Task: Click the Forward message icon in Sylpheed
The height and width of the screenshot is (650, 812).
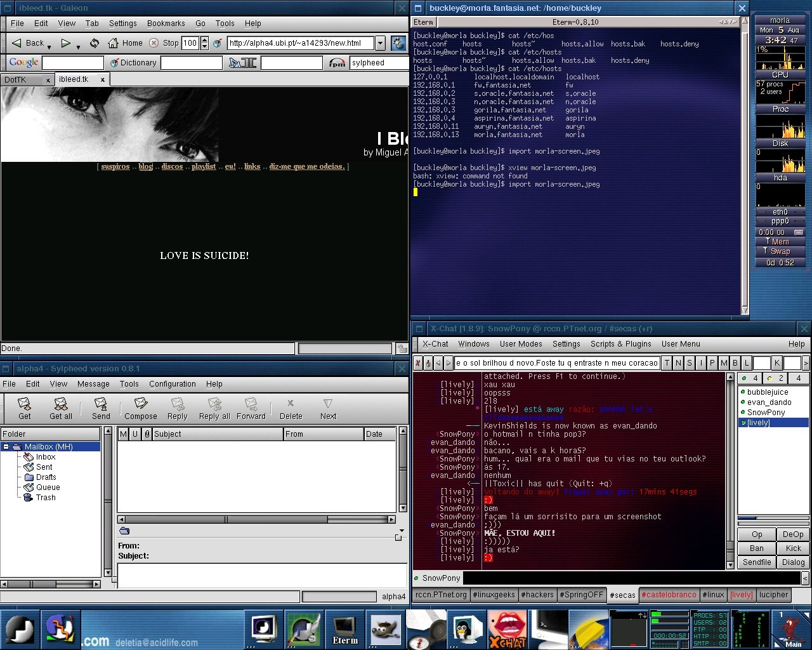Action: [x=251, y=408]
